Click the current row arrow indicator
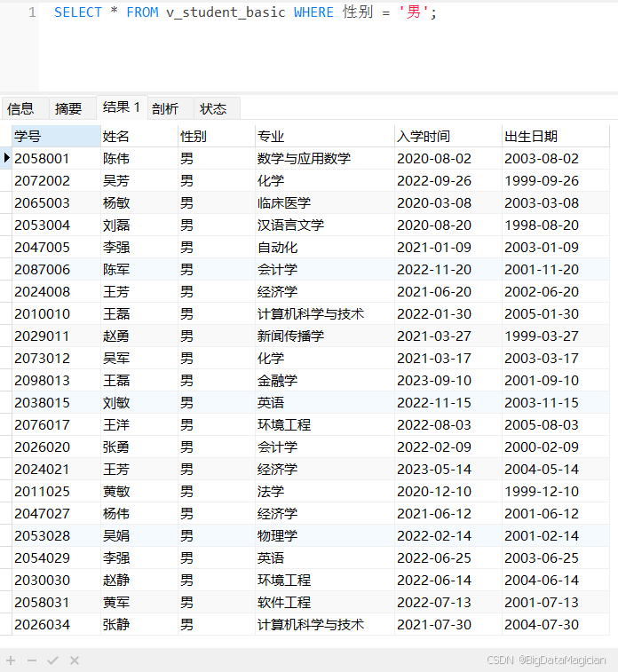The image size is (618, 672). (6, 158)
